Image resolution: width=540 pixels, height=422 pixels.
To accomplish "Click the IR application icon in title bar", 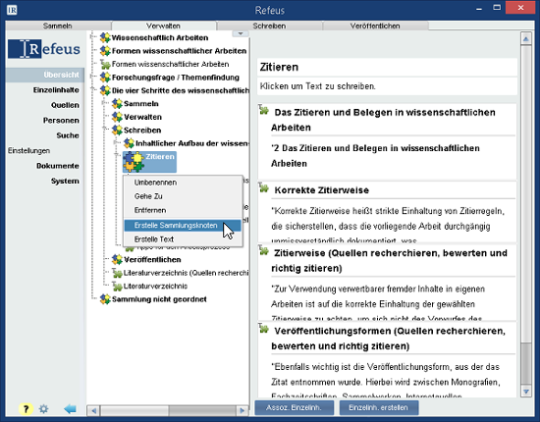I will point(12,10).
